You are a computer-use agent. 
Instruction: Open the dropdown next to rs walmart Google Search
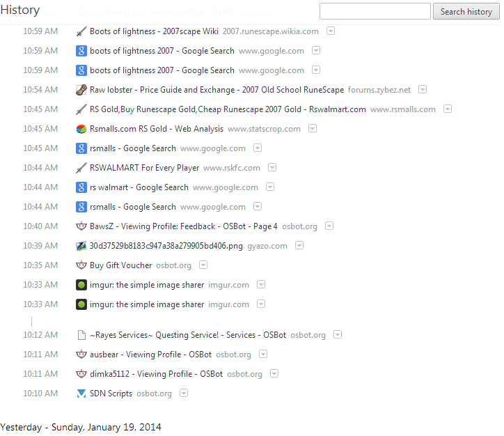click(x=270, y=187)
